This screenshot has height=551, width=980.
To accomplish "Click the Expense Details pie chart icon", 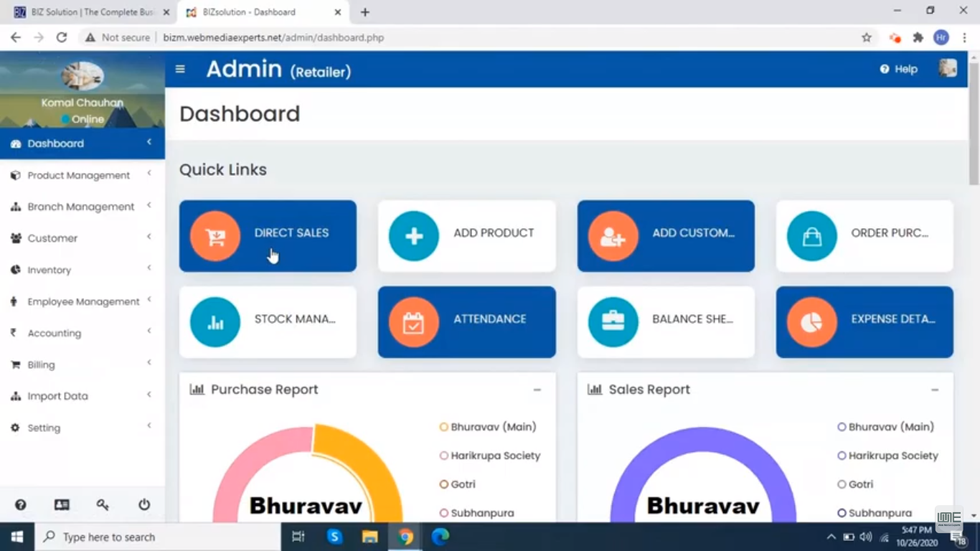I will [811, 322].
